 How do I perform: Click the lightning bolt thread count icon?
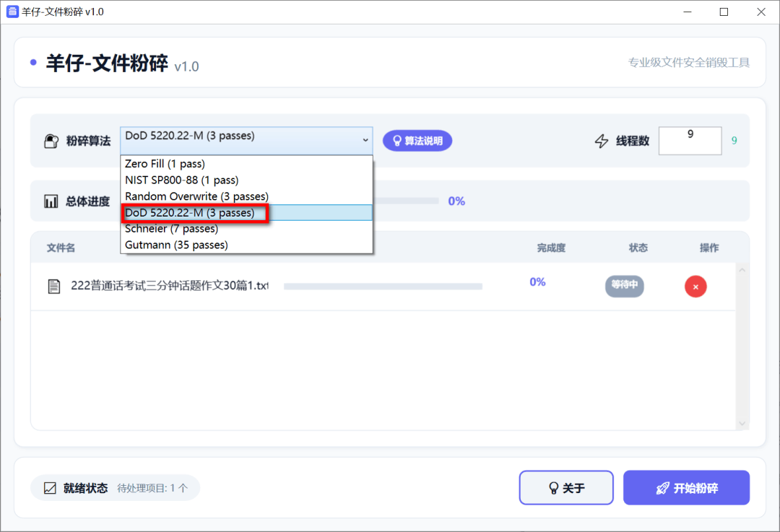pos(601,141)
